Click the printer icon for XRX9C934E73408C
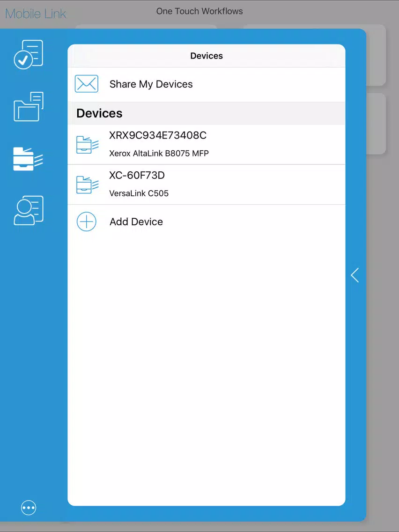Screen dimensions: 399x532 tap(87, 145)
